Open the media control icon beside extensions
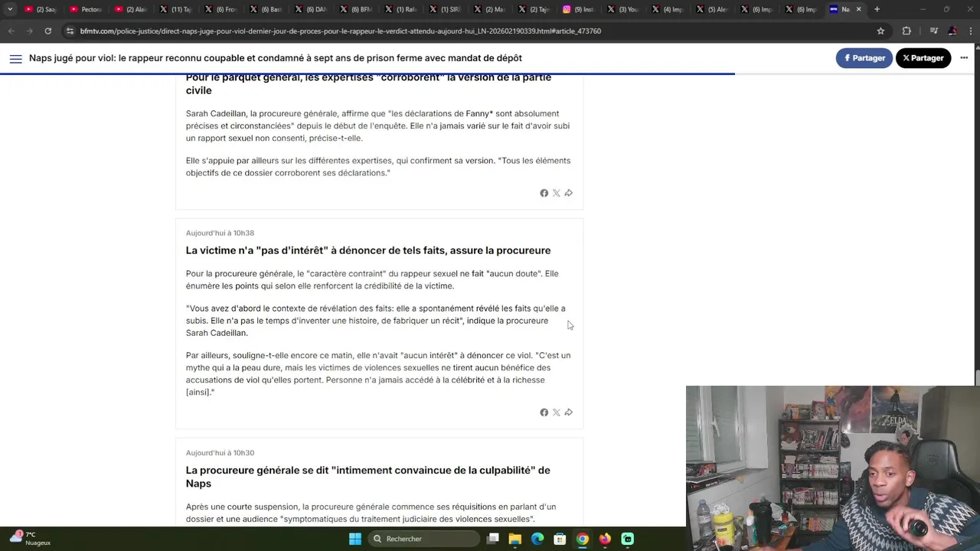980x551 pixels. pos(933,31)
